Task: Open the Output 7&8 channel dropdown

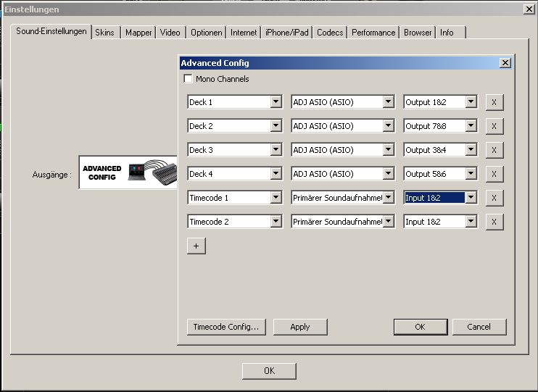Action: click(471, 126)
